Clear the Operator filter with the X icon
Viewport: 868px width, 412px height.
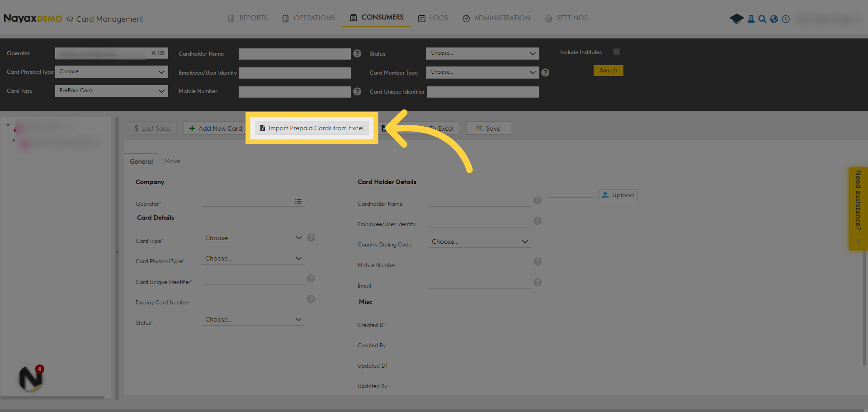click(x=153, y=53)
